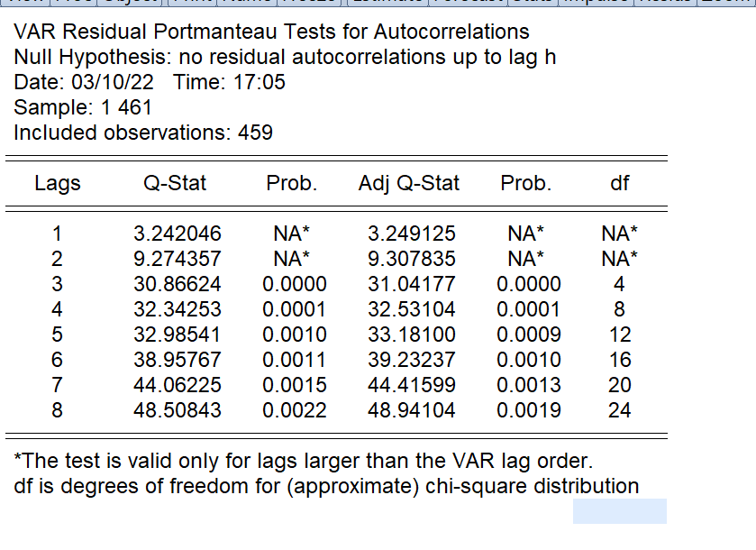Click the df value 24 in lag 8 row
Image resolution: width=756 pixels, height=550 pixels.
pyautogui.click(x=619, y=410)
